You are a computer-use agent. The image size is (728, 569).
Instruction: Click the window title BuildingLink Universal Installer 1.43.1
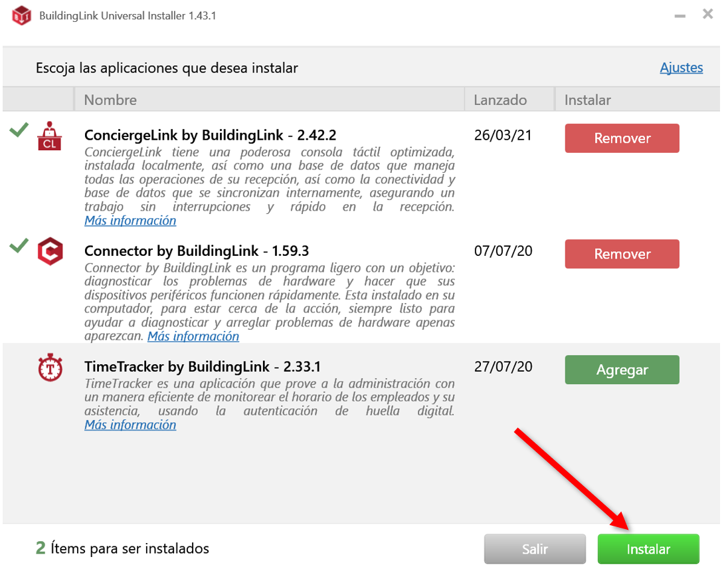coord(128,16)
